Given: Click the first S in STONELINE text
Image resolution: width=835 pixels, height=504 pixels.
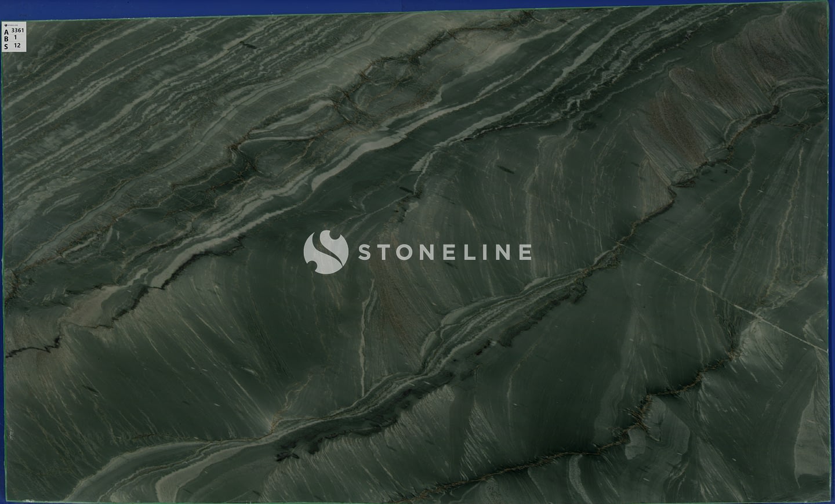Looking at the screenshot, I should coord(365,252).
